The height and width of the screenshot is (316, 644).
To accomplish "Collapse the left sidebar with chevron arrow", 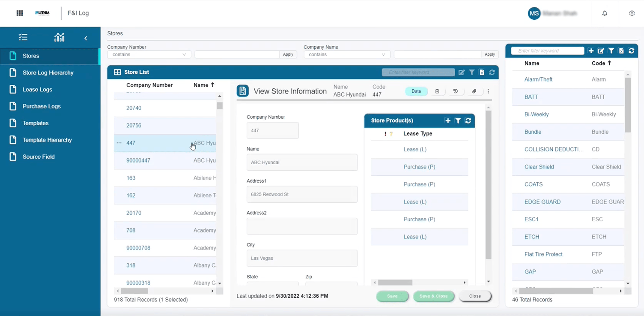I will click(86, 38).
